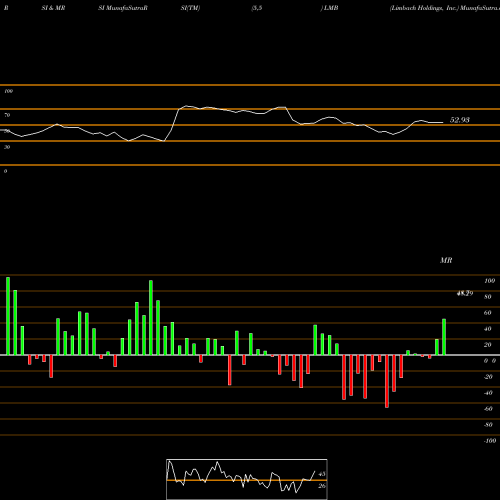Viewport: 500px width, 500px height.
Task: Click the 100 level label on RSI panel
Action: point(8,91)
